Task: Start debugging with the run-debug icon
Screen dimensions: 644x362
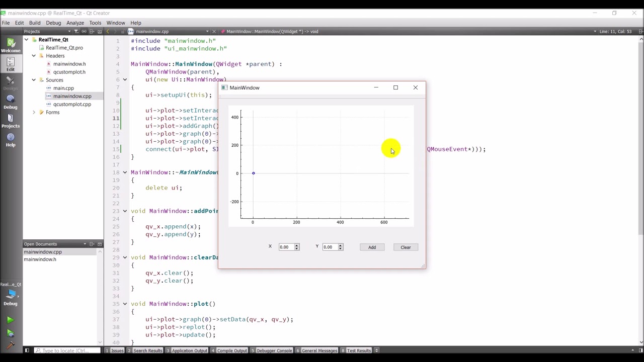Action: click(10, 333)
